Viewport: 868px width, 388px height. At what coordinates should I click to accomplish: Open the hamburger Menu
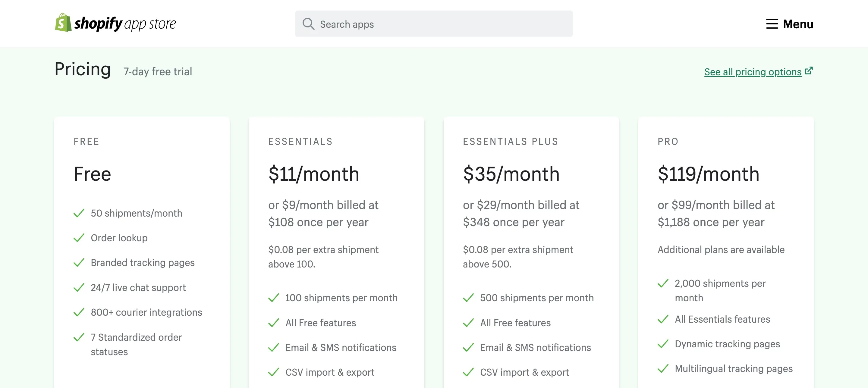point(790,24)
